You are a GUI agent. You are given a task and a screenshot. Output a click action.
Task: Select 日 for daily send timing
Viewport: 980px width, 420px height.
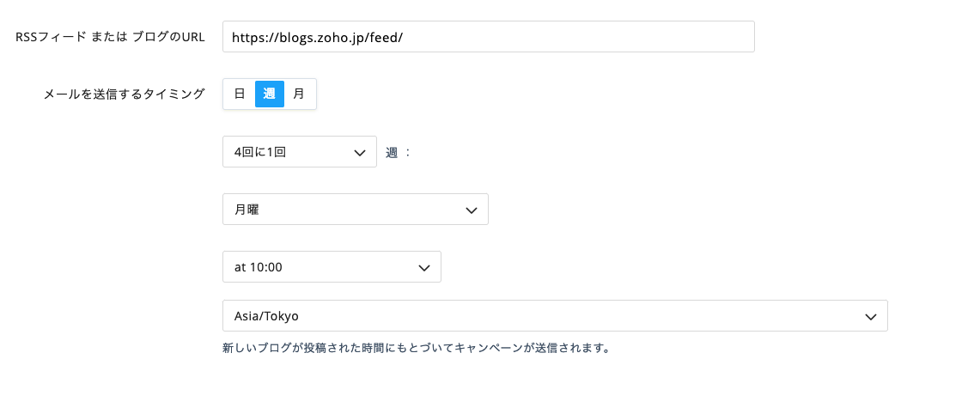240,94
